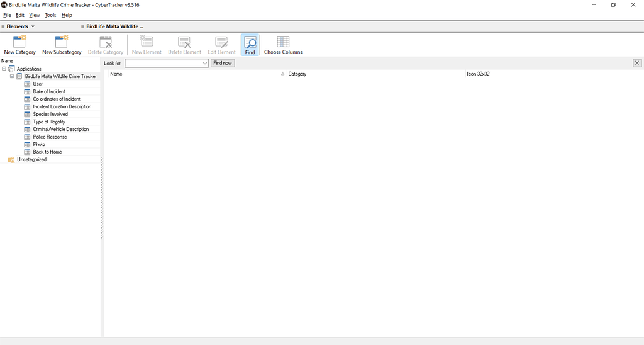Click the icon beside Criminal/Vehicle Description
This screenshot has height=345, width=644.
click(27, 129)
